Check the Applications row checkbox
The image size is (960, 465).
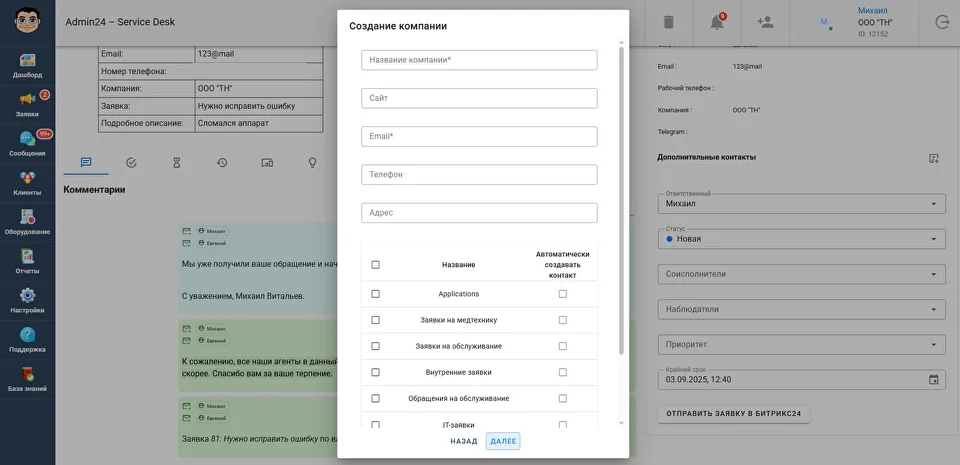point(376,294)
